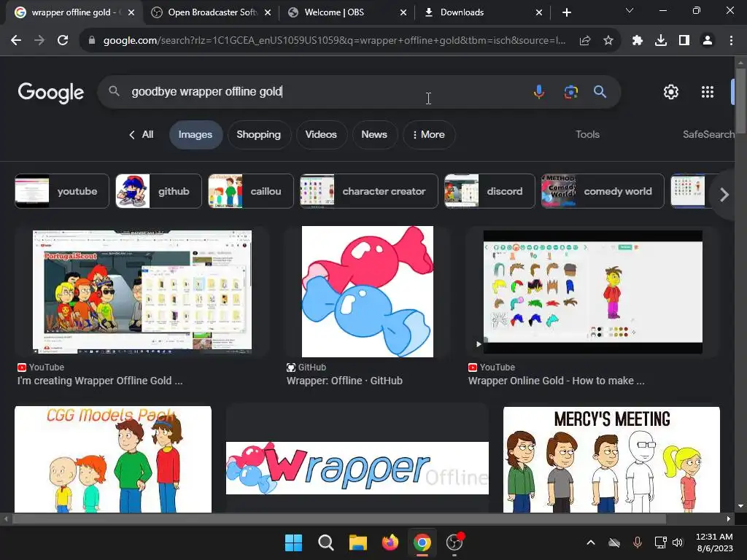Bookmark this page with the star icon
Screen dimensions: 747x560
click(x=608, y=41)
